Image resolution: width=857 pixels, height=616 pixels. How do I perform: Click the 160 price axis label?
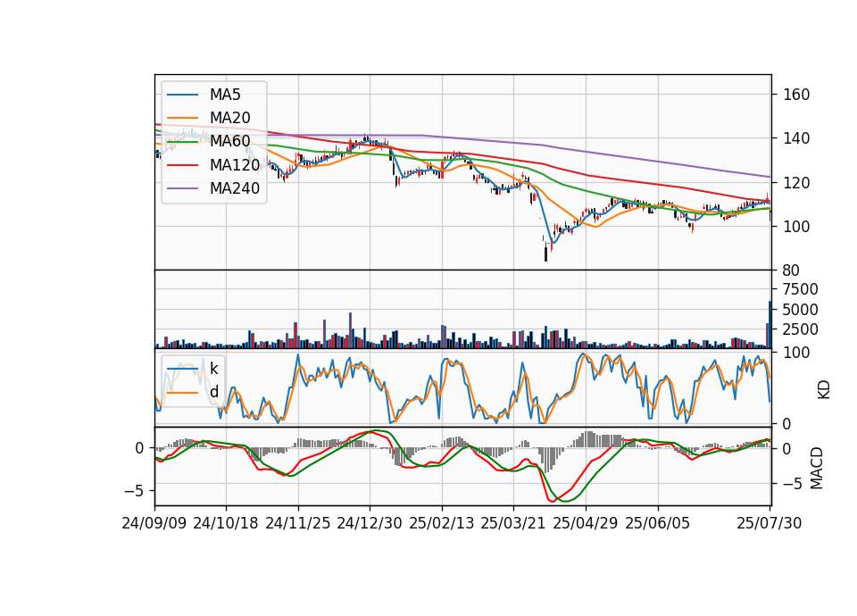click(796, 95)
